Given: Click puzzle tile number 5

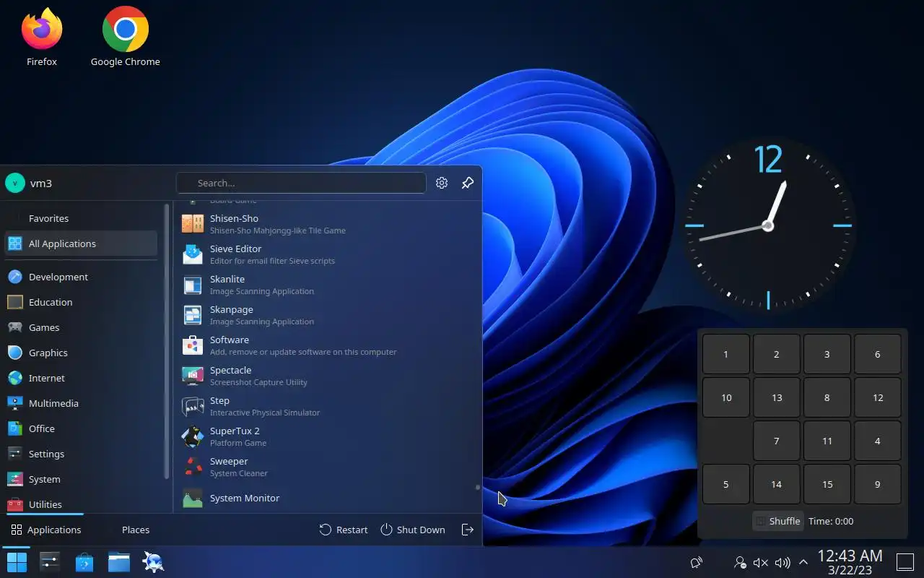Looking at the screenshot, I should click(x=726, y=484).
